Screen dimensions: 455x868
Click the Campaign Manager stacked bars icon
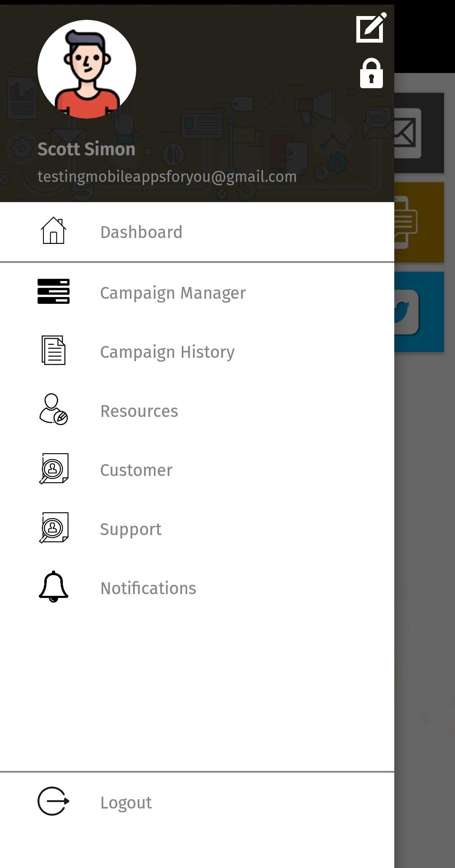pyautogui.click(x=54, y=292)
